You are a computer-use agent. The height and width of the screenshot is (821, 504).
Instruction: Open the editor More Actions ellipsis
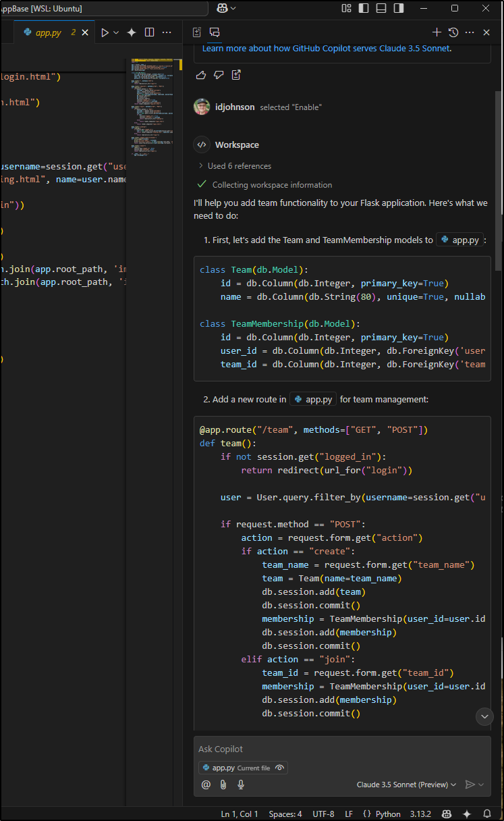click(x=167, y=32)
